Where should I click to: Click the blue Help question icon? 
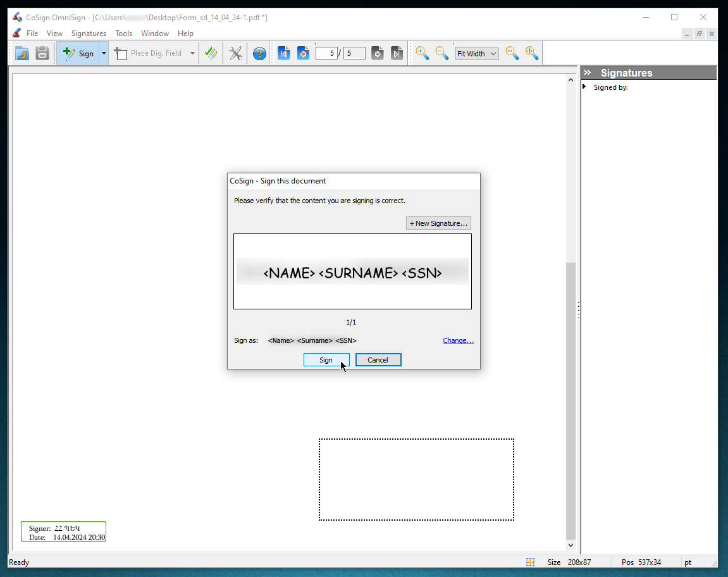259,53
